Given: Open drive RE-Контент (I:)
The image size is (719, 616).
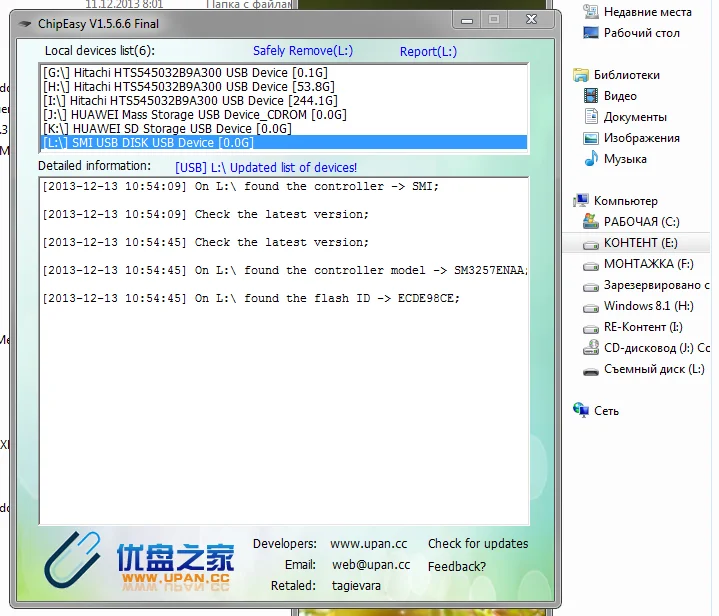Looking at the screenshot, I should coord(643,327).
